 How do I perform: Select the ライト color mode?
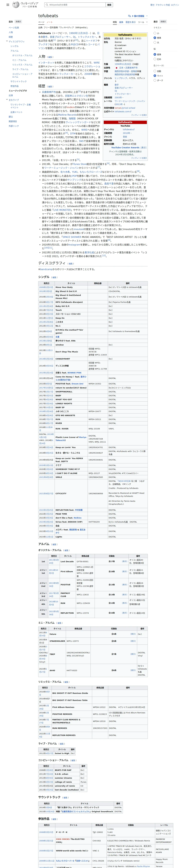155,76
